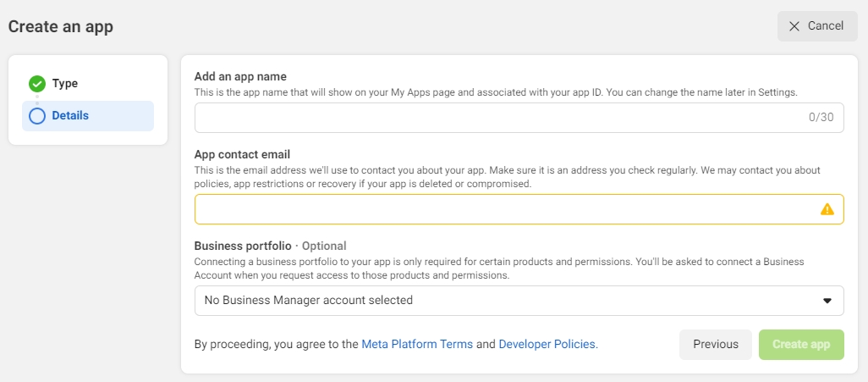868x382 pixels.
Task: Click the 'App contact email' label
Action: tap(242, 154)
